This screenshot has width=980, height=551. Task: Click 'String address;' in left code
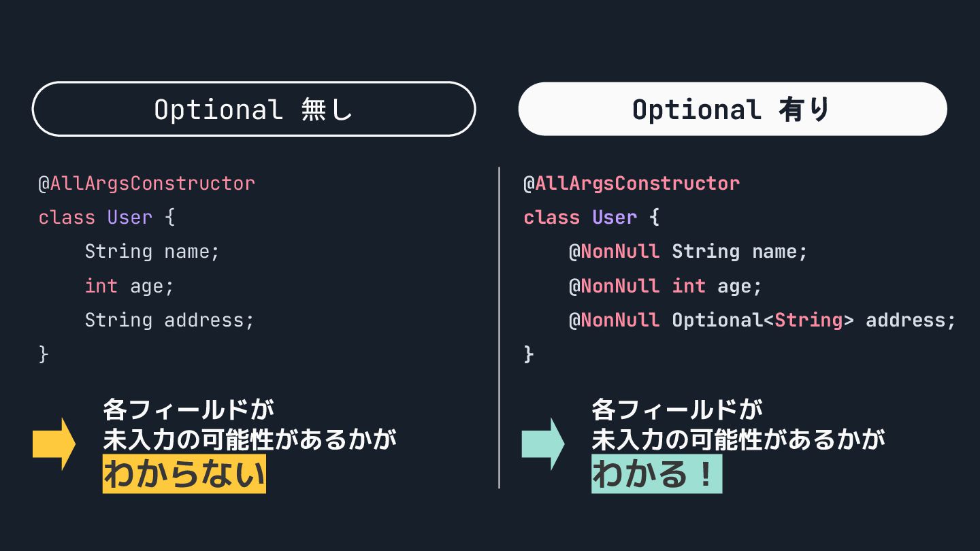[169, 320]
